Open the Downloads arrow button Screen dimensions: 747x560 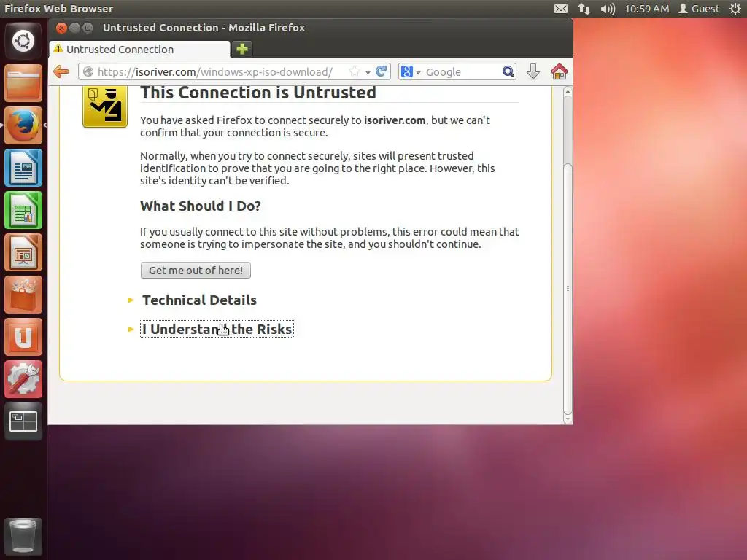(533, 72)
